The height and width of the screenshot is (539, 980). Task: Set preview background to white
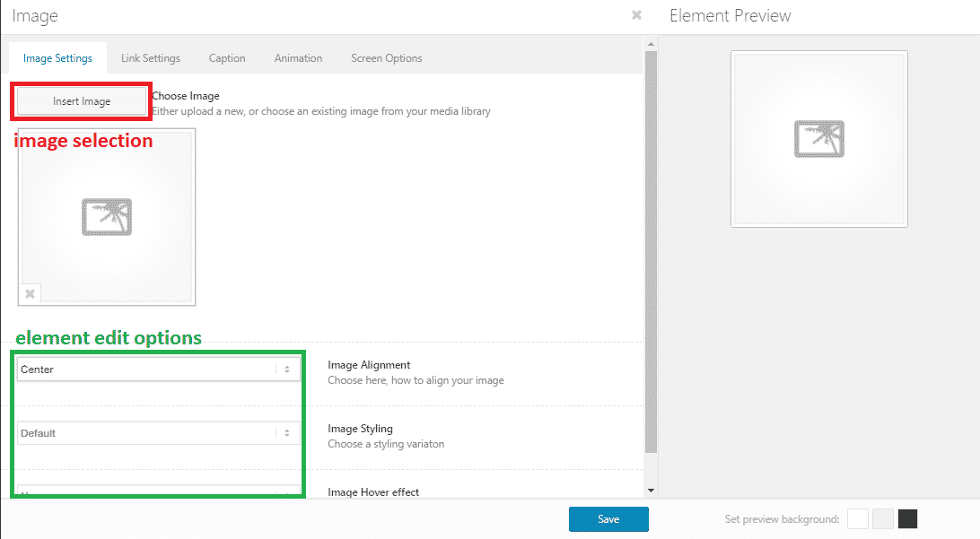coord(858,519)
